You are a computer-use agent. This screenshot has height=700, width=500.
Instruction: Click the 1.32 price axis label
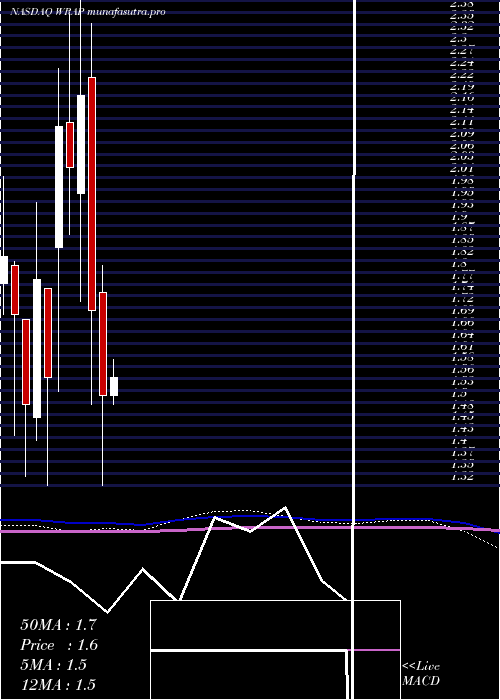tap(462, 476)
